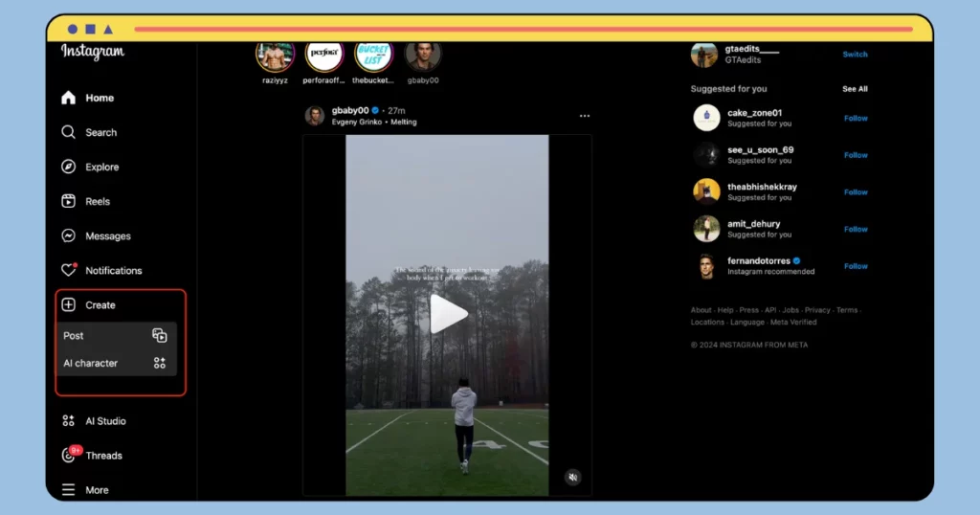This screenshot has width=980, height=515.
Task: Follow fernandotorres
Action: (x=856, y=266)
